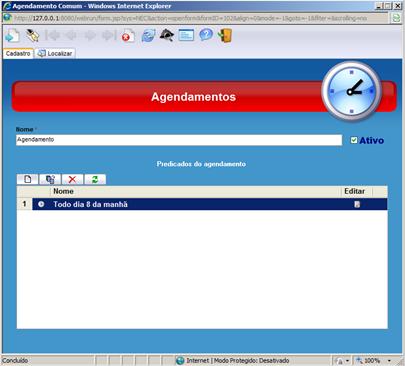Screen dimensions: 405x366
Task: Add new predicate with blank page button
Action: click(28, 179)
